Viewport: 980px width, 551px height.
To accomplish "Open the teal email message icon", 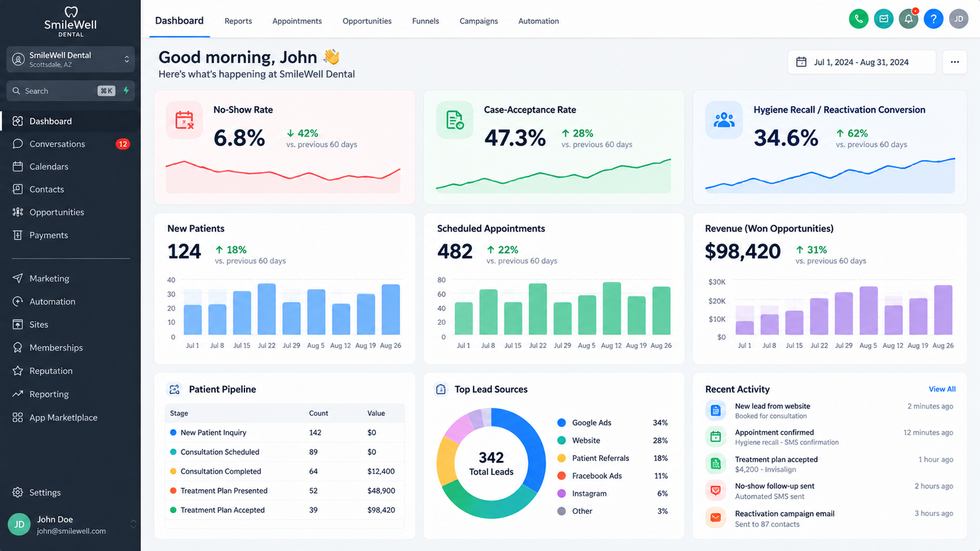I will [x=884, y=19].
